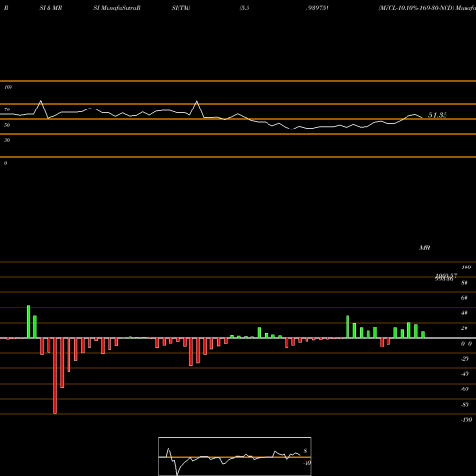Click the 51.35 RSI value label
Viewport: 476px width, 476px height.
coord(438,115)
